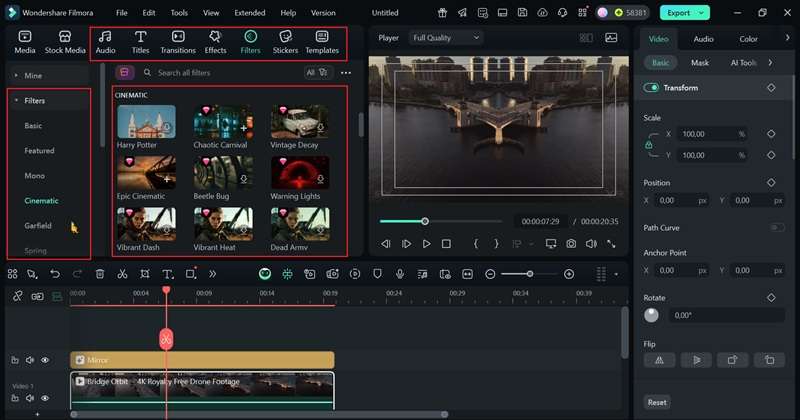This screenshot has height=420, width=800.
Task: Open the Effects panel
Action: [215, 42]
